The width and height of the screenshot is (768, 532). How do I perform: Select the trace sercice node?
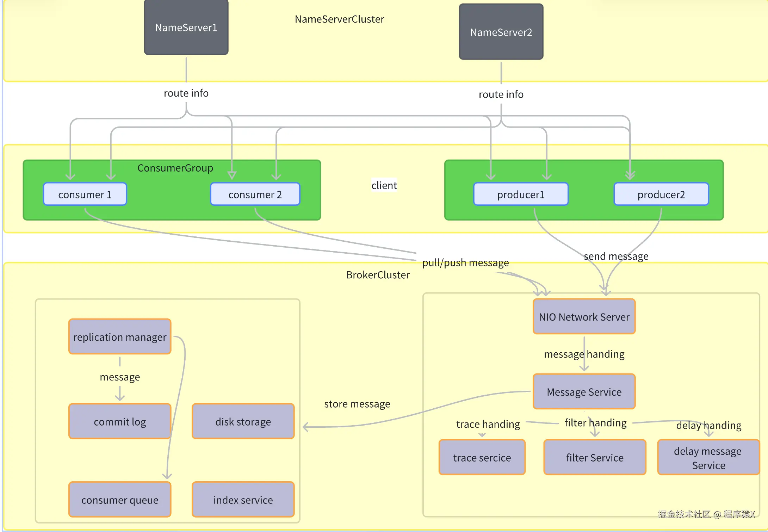(482, 457)
